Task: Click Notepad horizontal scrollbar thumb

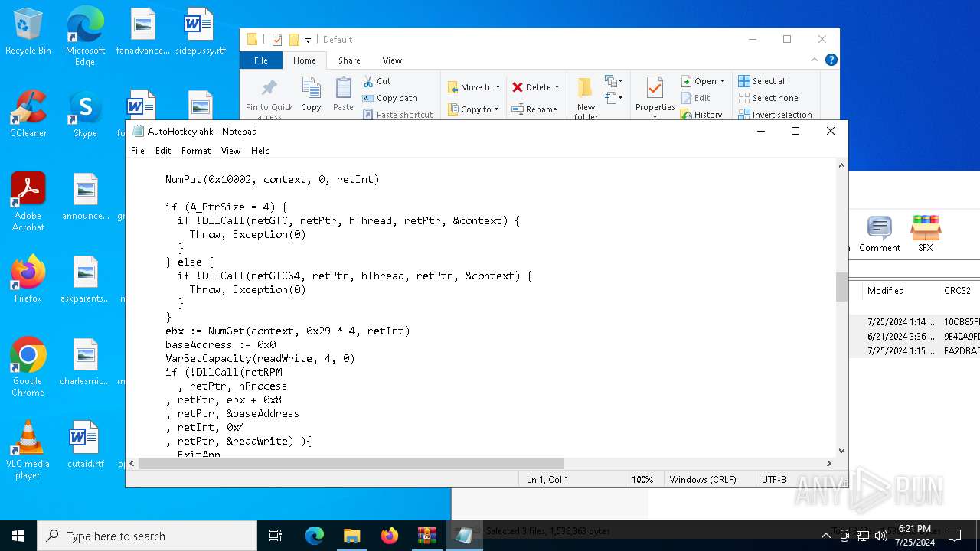Action: pyautogui.click(x=351, y=463)
